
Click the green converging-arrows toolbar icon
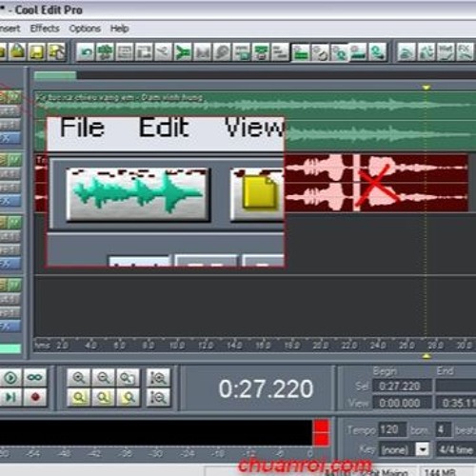183,51
